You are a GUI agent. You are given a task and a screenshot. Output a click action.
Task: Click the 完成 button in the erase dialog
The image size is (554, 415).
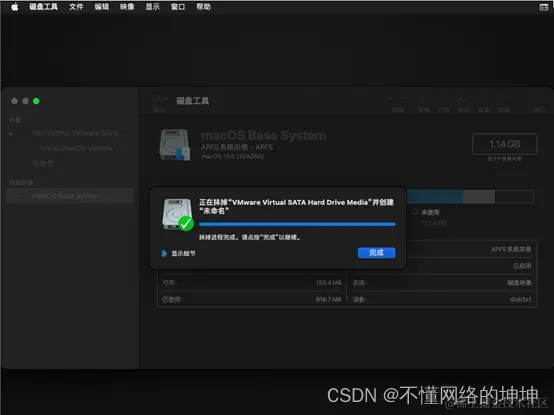(x=376, y=253)
